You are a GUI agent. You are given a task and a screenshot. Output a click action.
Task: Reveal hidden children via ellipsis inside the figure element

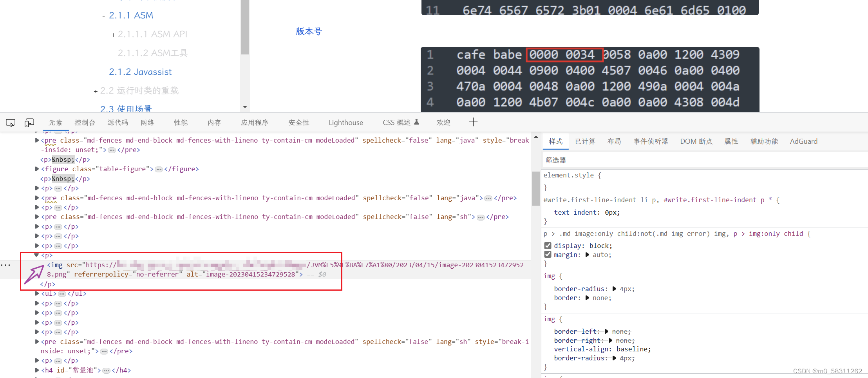(159, 169)
